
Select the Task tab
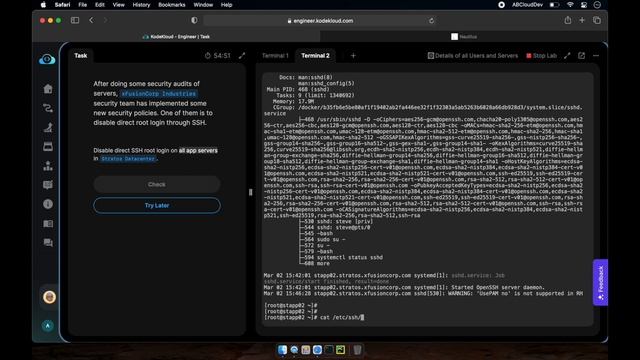tap(81, 56)
